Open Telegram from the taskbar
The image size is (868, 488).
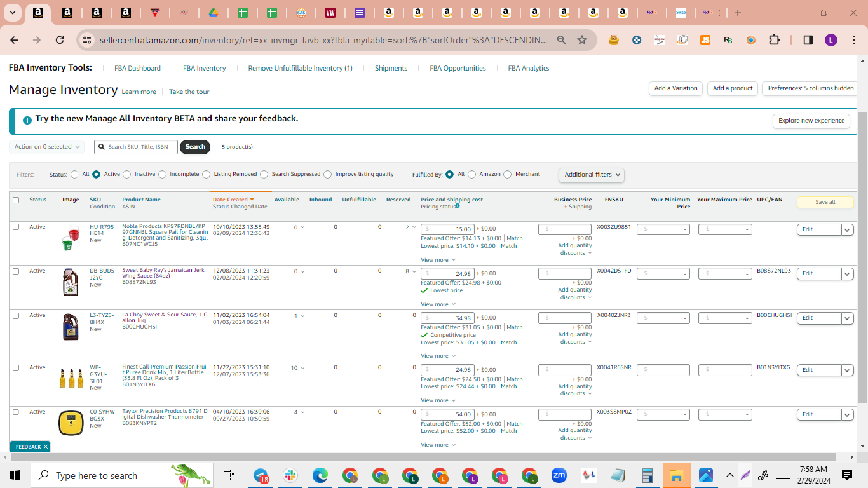[x=261, y=475]
